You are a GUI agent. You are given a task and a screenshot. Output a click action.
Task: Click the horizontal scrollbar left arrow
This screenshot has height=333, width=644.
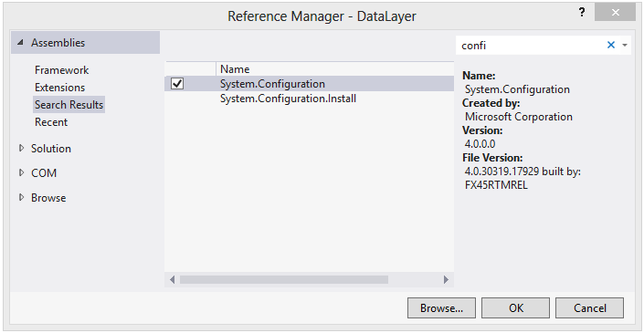[173, 280]
